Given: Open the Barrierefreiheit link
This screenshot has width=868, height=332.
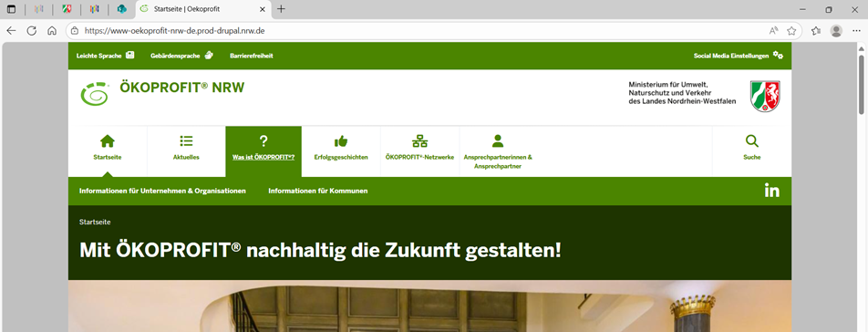Looking at the screenshot, I should point(252,56).
